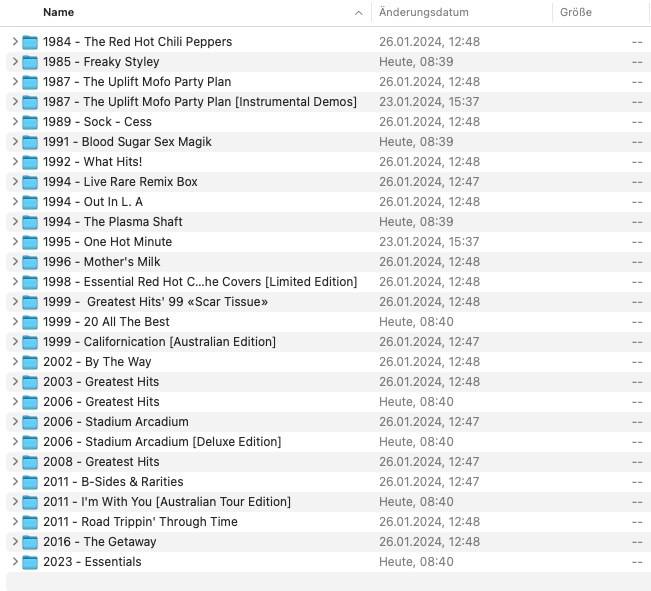651x591 pixels.
Task: Select the row 1999 - 20 All The Best
Action: 328,322
